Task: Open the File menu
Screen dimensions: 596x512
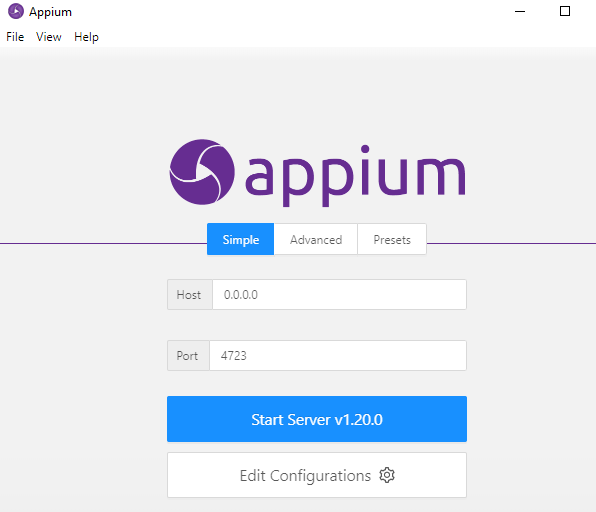Action: click(x=15, y=37)
